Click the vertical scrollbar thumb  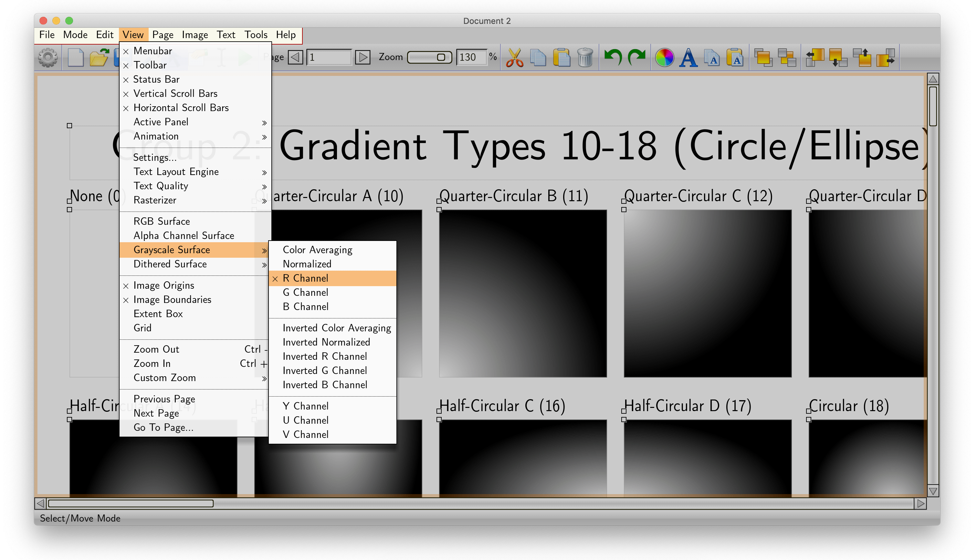933,106
